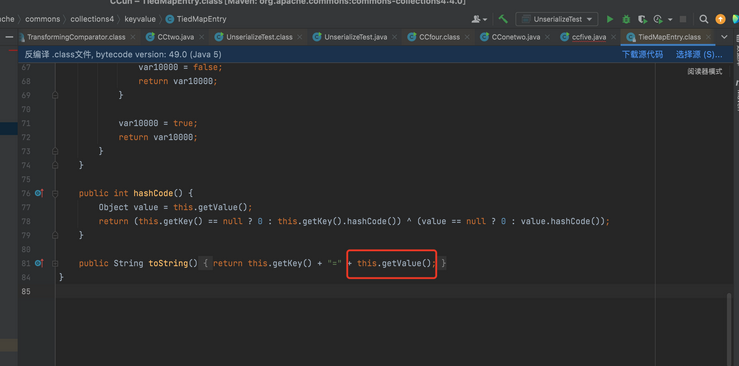Open profiler options dropdown arrow
The image size is (739, 366).
(x=670, y=20)
